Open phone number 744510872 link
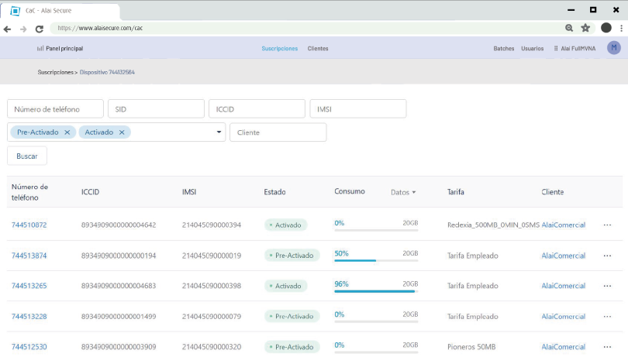This screenshot has height=364, width=628. click(x=29, y=225)
